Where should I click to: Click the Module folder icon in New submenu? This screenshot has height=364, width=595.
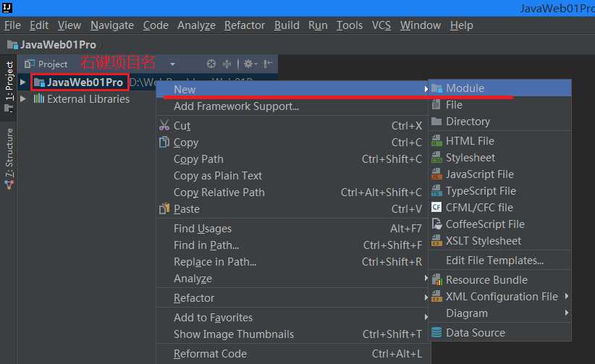(436, 88)
